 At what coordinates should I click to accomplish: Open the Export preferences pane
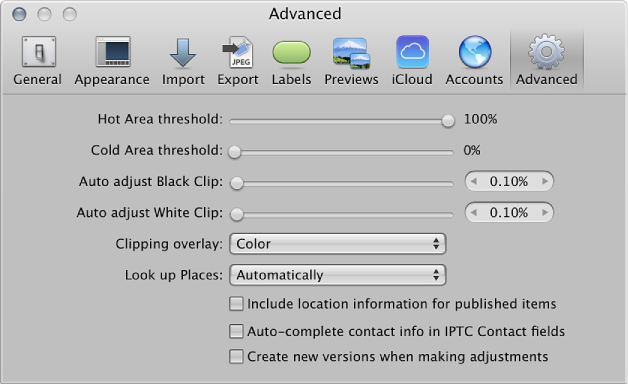pyautogui.click(x=238, y=61)
